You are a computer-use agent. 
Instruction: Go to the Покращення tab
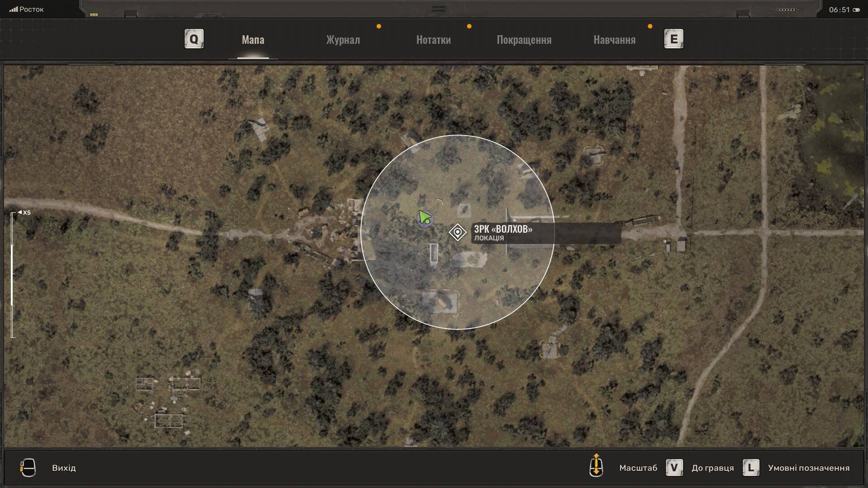point(524,40)
